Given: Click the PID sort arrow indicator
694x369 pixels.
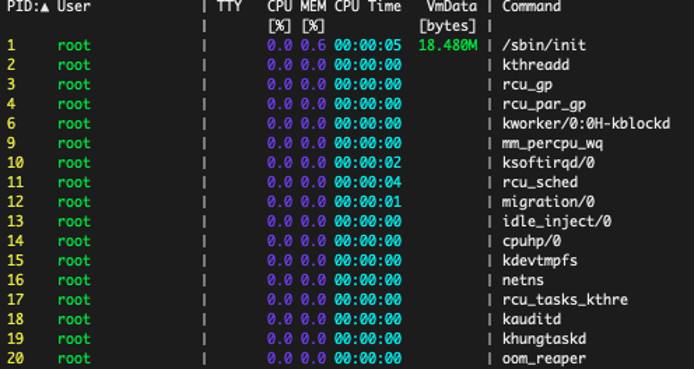Looking at the screenshot, I should coord(45,7).
